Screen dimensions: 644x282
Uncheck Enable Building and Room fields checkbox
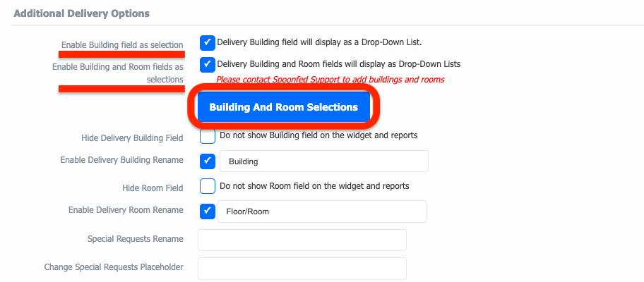pyautogui.click(x=208, y=64)
